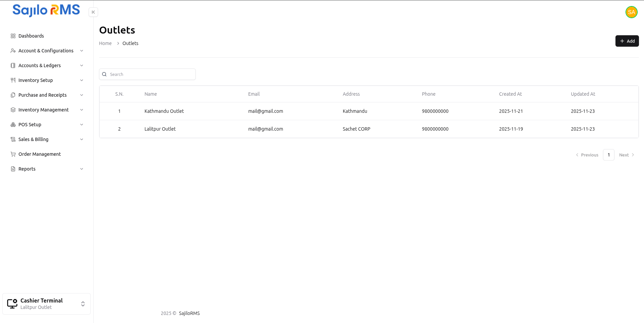
Task: Click the search magnifier icon
Action: coord(104,74)
